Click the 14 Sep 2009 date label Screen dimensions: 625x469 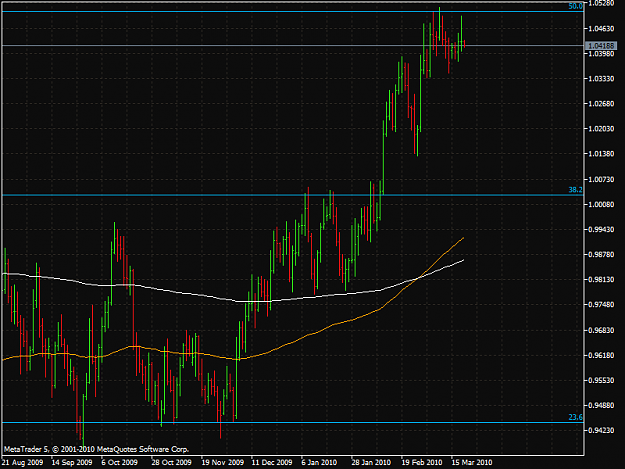[x=72, y=463]
